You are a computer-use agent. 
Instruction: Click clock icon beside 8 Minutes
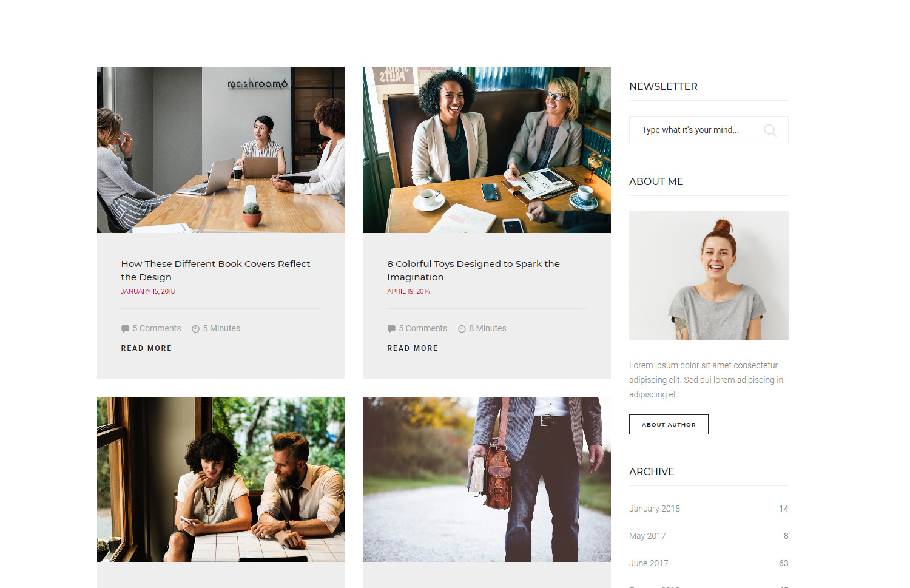pyautogui.click(x=462, y=329)
